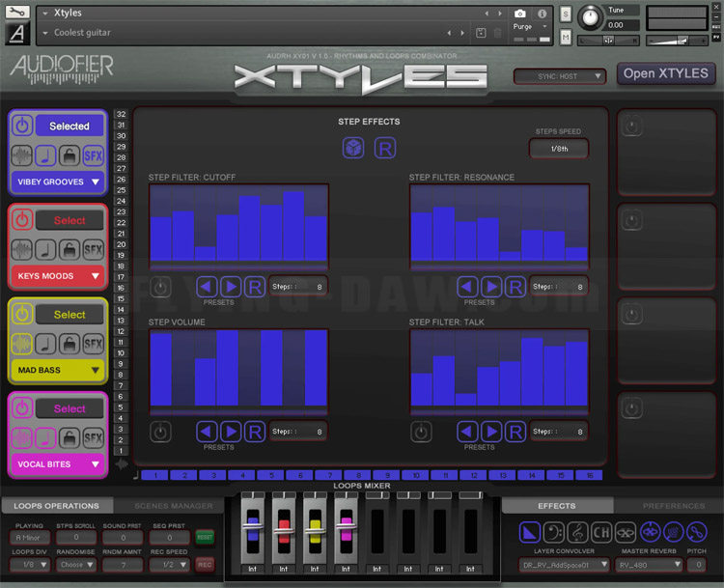724x588 pixels.
Task: Click the note icon in Vocal Bites layer
Action: click(x=45, y=438)
